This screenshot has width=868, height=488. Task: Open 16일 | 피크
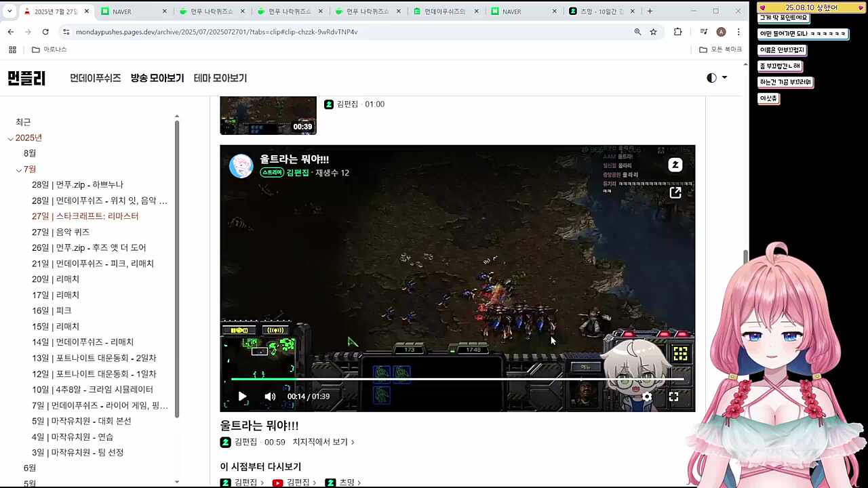52,310
